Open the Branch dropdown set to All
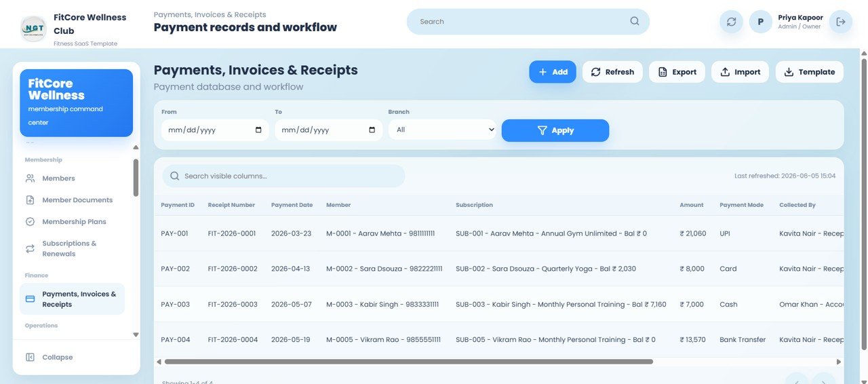Screen dimensions: 868x384 tap(442, 130)
